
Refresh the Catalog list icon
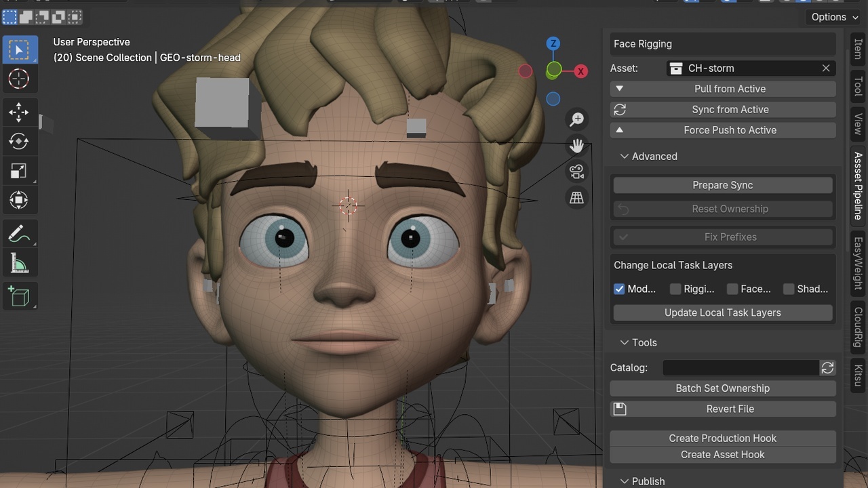coord(827,367)
